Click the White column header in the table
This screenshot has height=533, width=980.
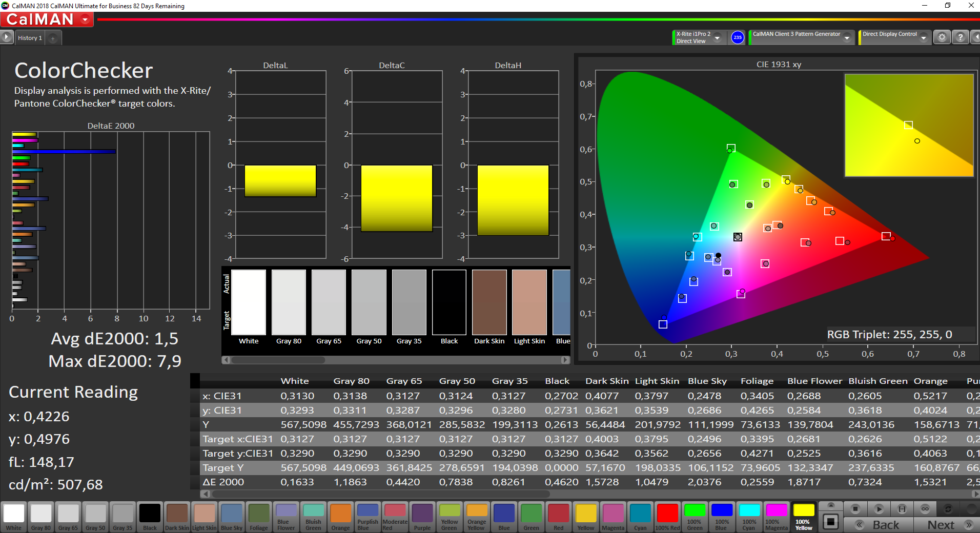(x=295, y=381)
